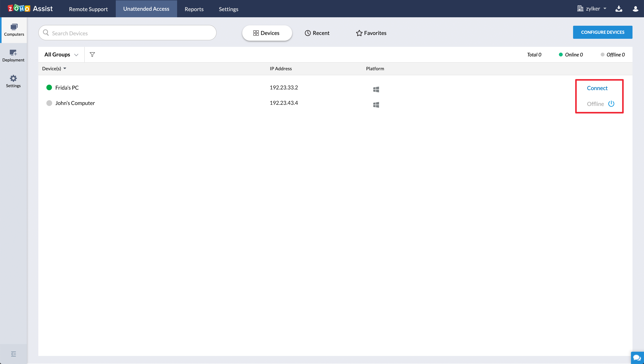Click power icon for John's Computer

pyautogui.click(x=611, y=104)
